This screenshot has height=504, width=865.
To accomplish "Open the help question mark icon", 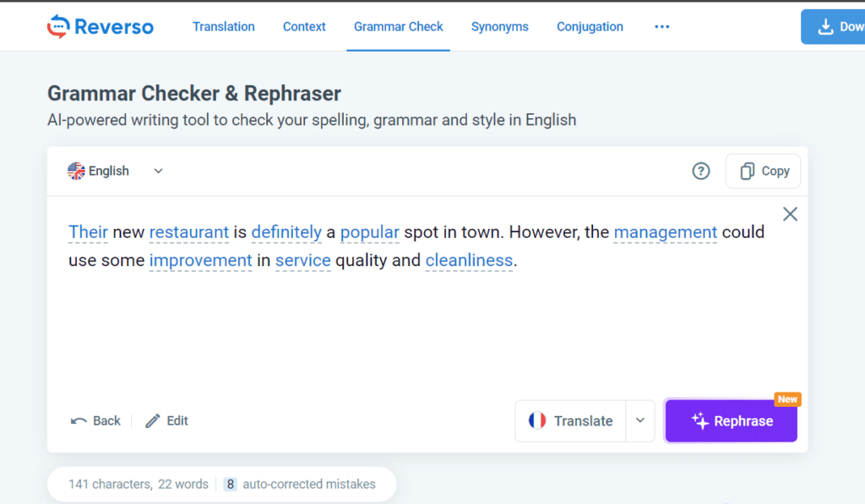I will [701, 171].
